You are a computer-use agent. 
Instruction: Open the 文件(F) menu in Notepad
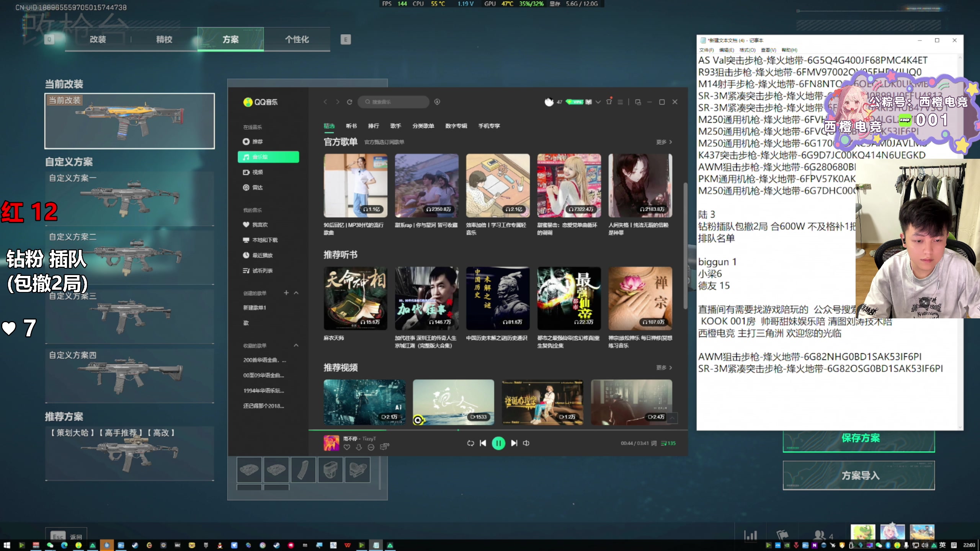tap(706, 50)
